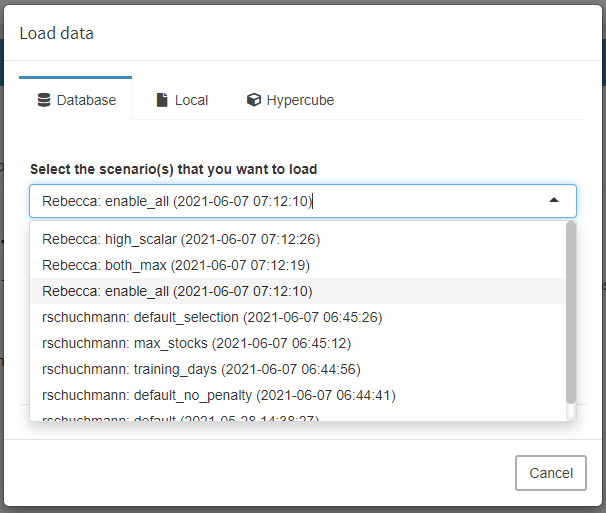Choose the rschuchmann: max_stocks scenario

[195, 343]
